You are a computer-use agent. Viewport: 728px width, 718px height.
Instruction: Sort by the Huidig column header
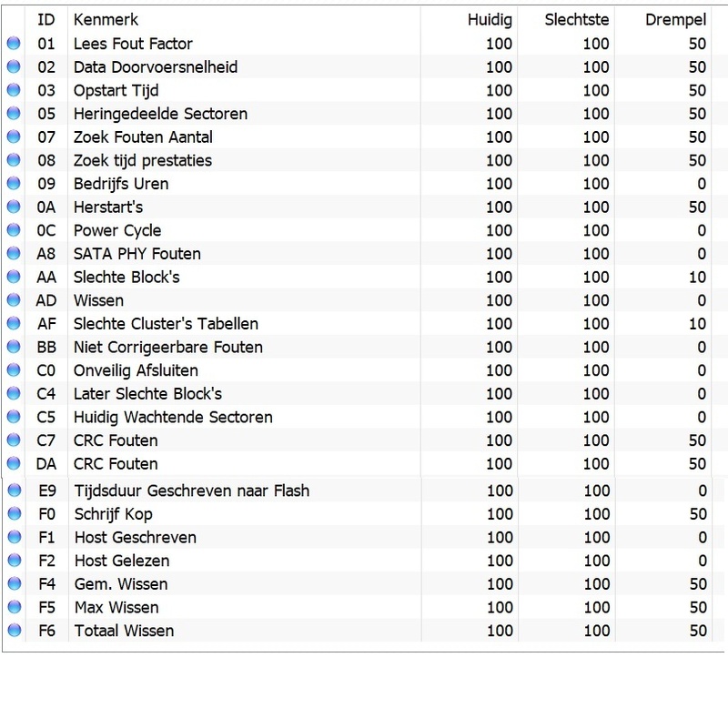490,20
